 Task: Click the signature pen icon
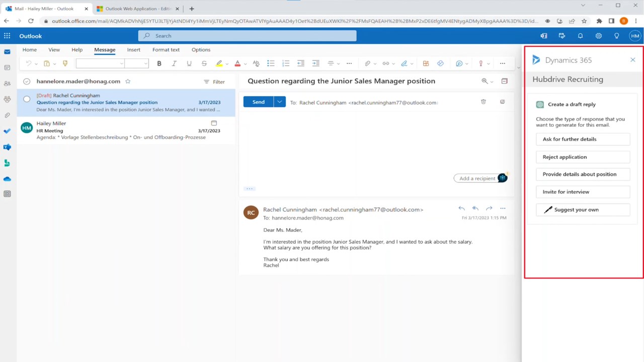tap(404, 63)
